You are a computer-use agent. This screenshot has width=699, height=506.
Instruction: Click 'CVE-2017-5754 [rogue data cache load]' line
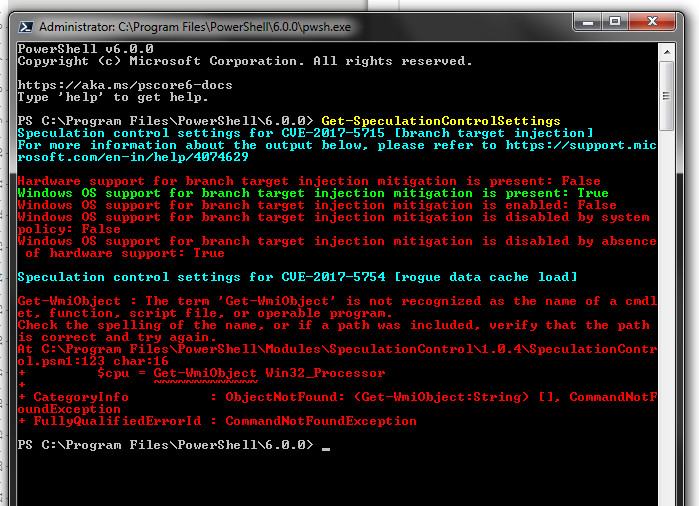(297, 277)
